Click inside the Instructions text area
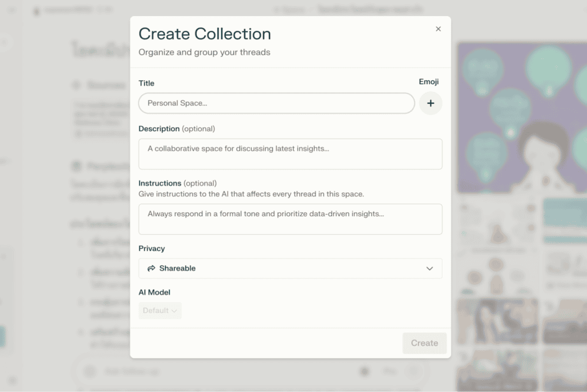Screen dimensions: 587x392 click(290, 219)
